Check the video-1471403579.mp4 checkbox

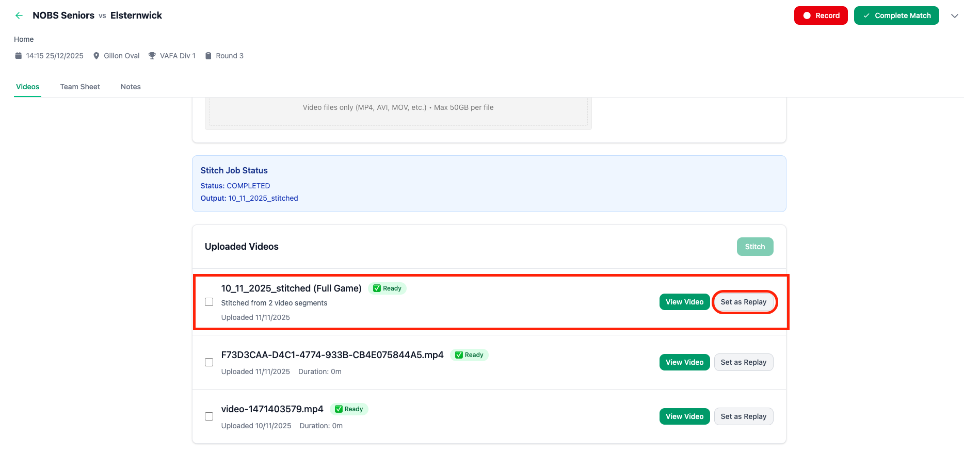(x=209, y=416)
